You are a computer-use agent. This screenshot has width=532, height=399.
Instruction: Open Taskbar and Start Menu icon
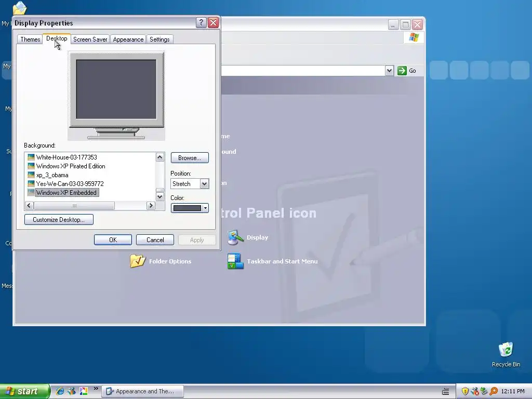(x=235, y=261)
